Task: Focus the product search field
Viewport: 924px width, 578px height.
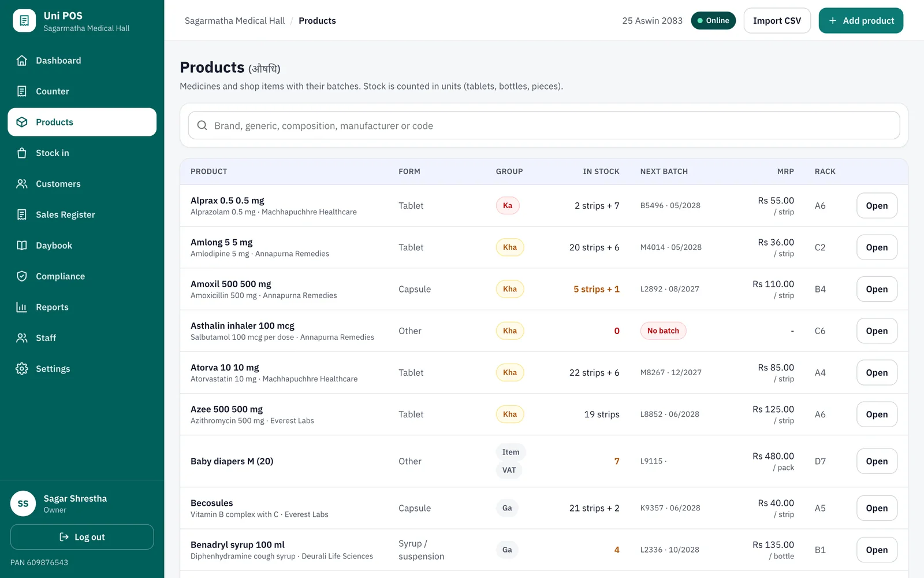Action: tap(544, 125)
